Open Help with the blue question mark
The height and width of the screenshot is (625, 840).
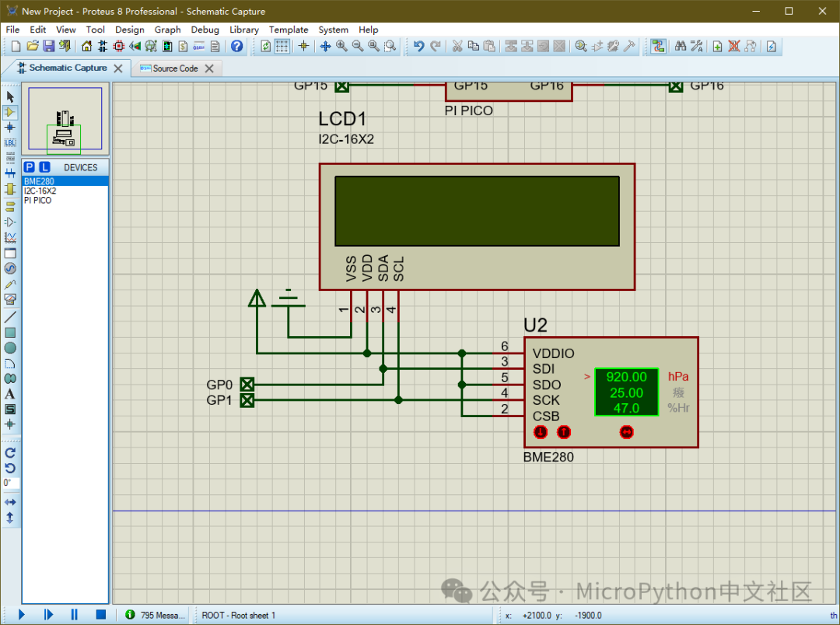point(236,47)
